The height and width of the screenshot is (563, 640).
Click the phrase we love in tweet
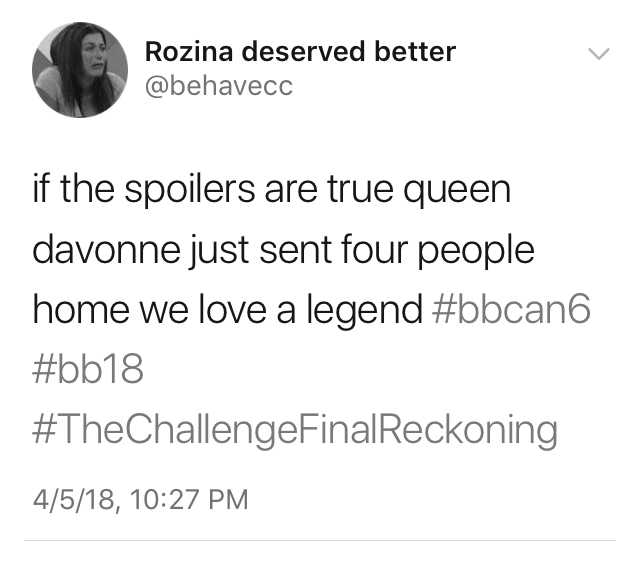click(203, 309)
